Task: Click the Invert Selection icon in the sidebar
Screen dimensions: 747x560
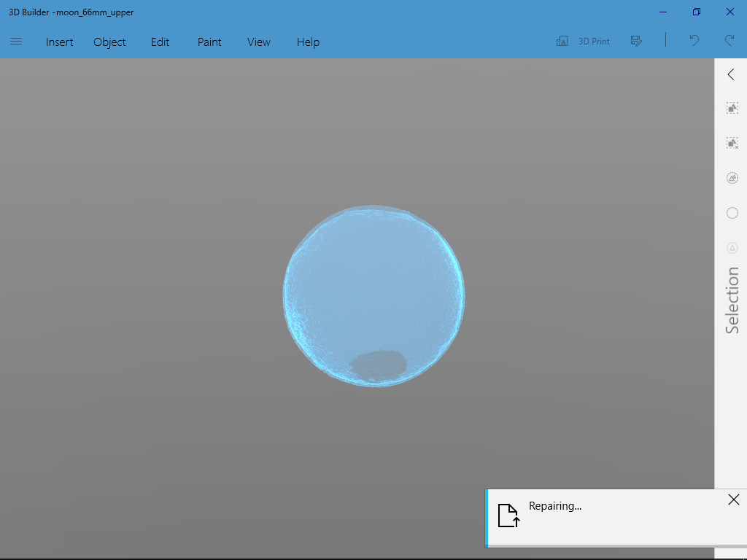Action: 732,177
